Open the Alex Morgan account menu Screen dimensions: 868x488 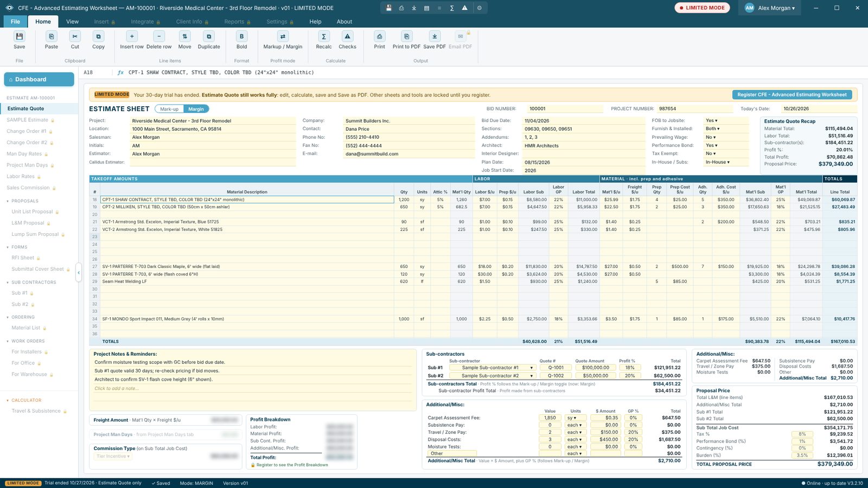coord(770,8)
